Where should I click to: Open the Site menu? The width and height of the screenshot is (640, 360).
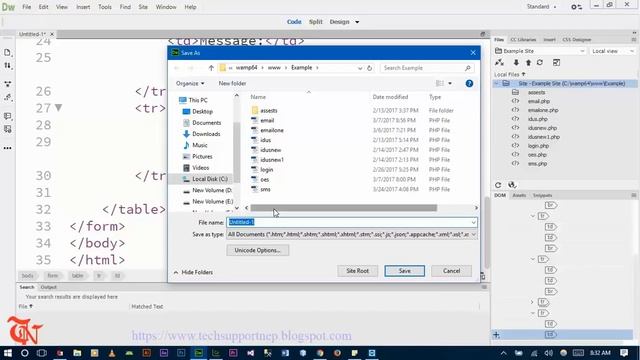(x=143, y=7)
